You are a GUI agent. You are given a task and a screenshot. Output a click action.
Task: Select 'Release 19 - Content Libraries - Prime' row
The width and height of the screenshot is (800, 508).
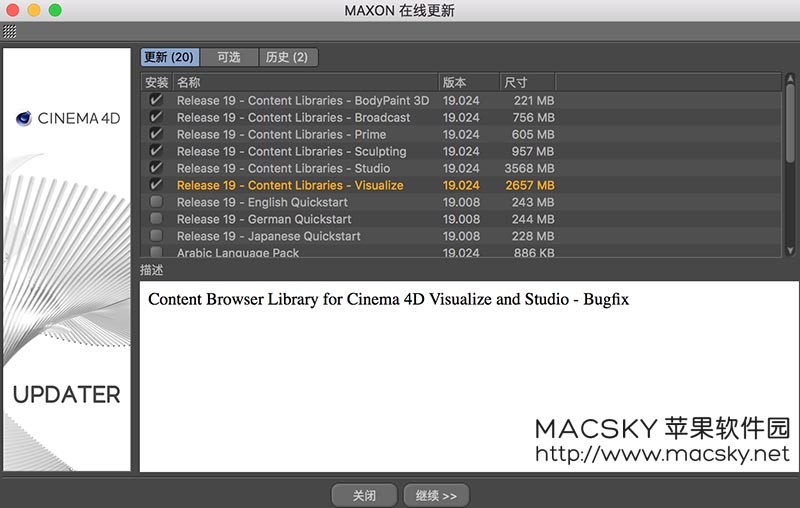pos(461,134)
